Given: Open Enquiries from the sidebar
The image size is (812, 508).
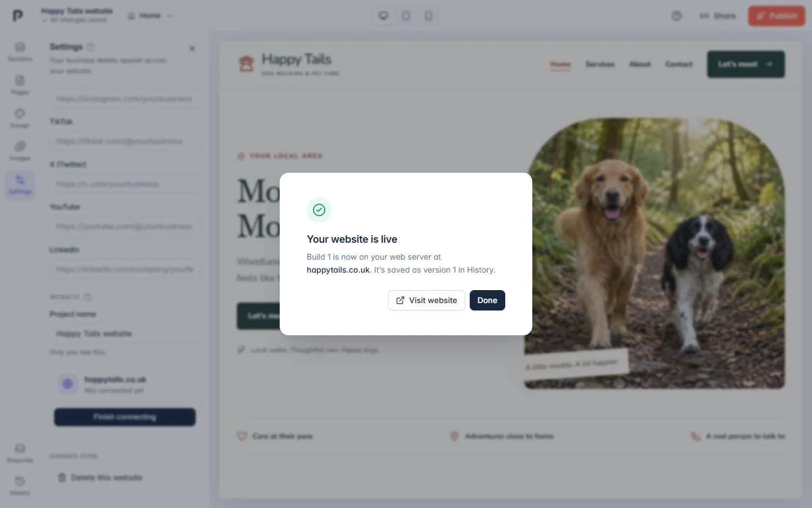Looking at the screenshot, I should pos(20,453).
